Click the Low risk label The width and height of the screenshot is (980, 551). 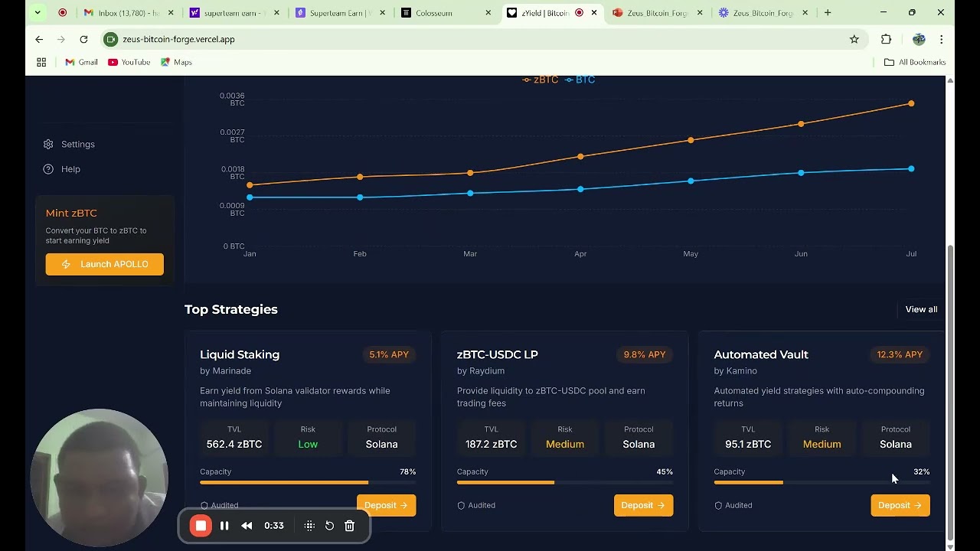pyautogui.click(x=308, y=444)
